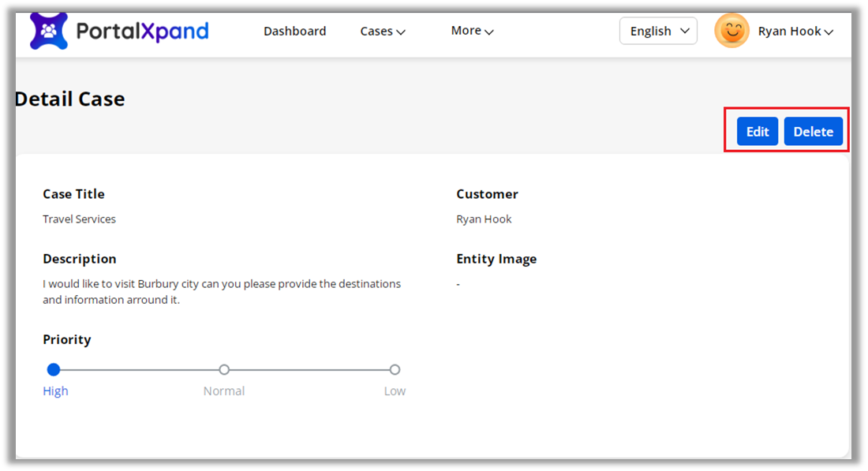Select the Normal priority circle
868x471 pixels.
pos(224,369)
